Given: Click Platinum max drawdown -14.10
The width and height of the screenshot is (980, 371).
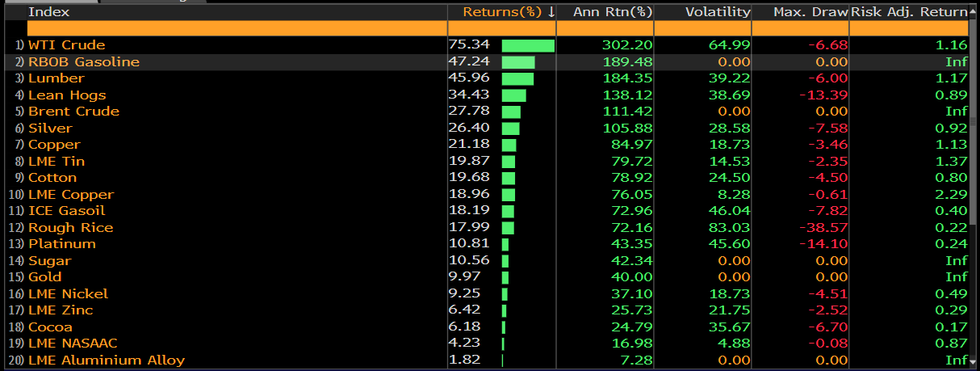Looking at the screenshot, I should (x=824, y=244).
